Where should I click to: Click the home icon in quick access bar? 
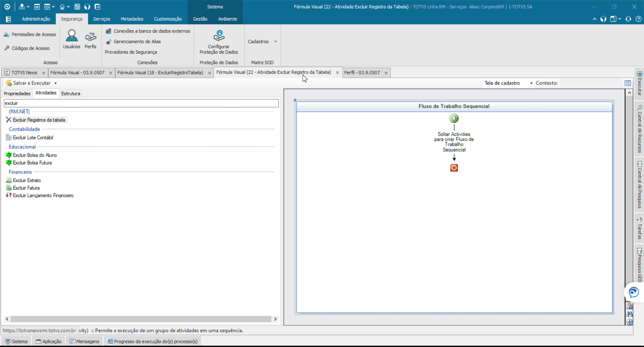point(62,7)
